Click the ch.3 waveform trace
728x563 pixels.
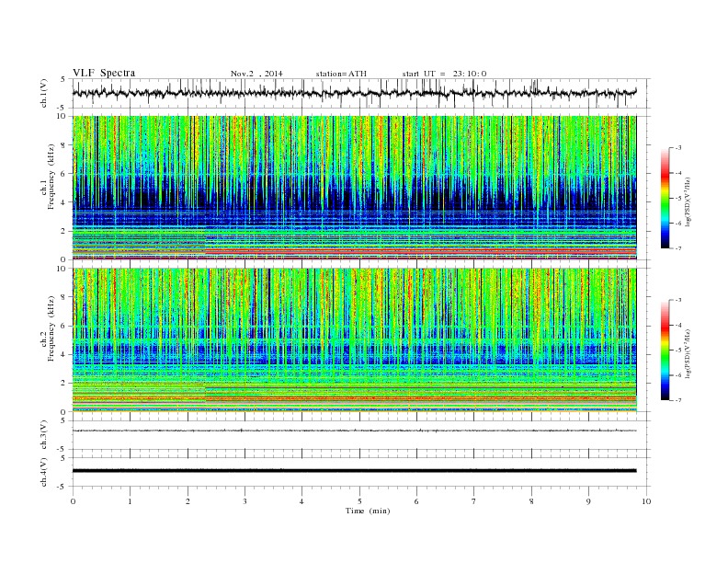tap(355, 431)
